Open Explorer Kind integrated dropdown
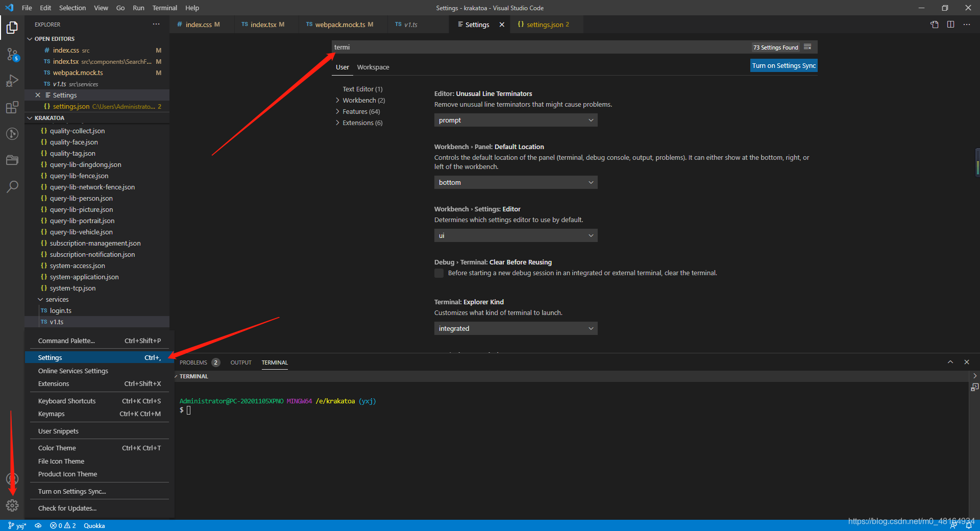980x531 pixels. pyautogui.click(x=516, y=328)
